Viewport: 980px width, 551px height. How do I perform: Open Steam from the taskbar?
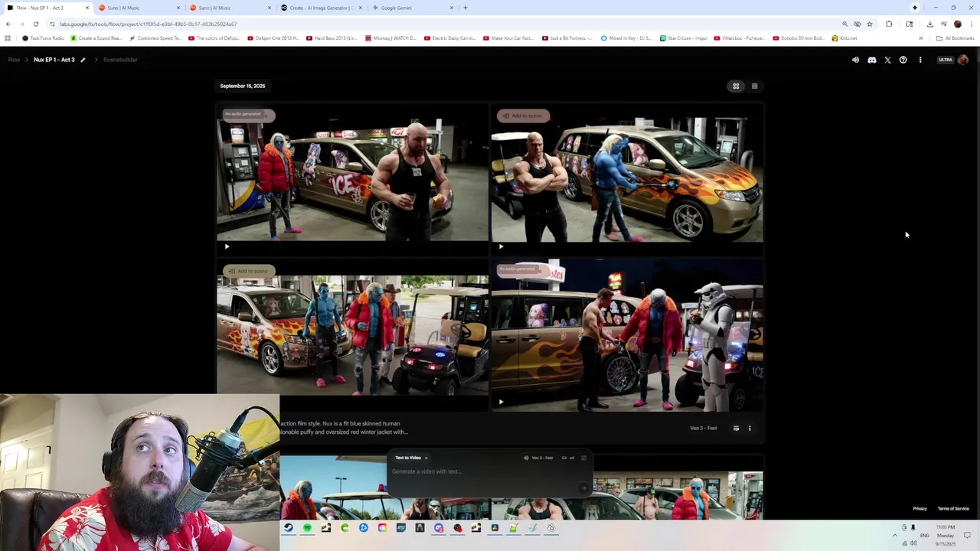click(x=288, y=527)
